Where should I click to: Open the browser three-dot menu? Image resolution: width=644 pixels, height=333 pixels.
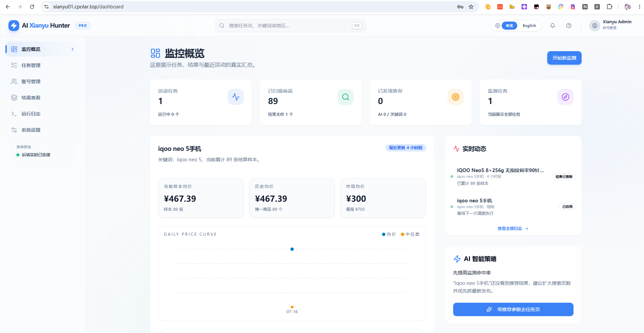639,7
